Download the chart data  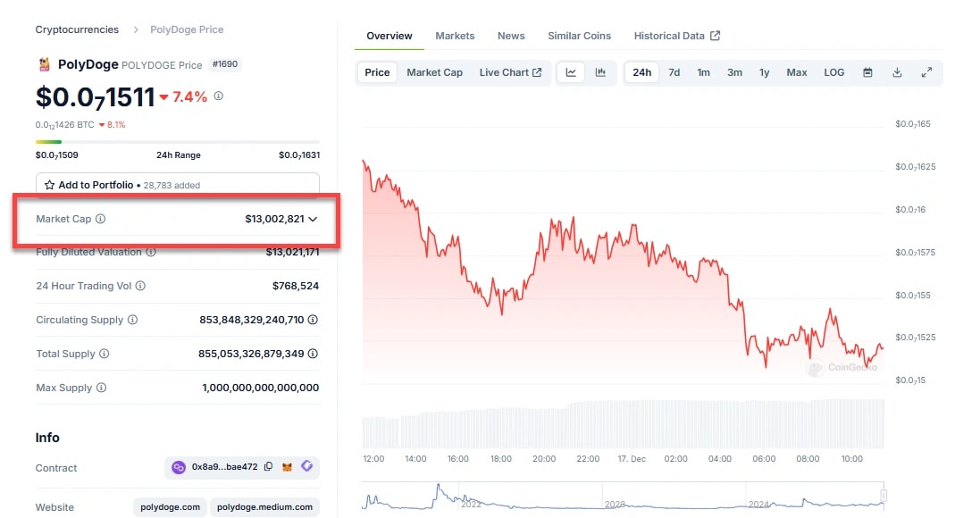897,72
